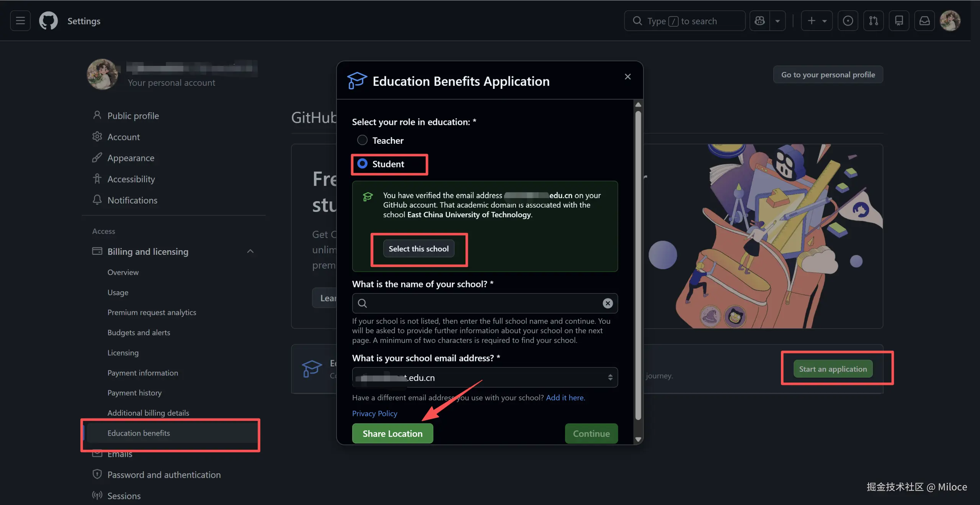Click the dialog's vertical scrollbar
The image size is (980, 505).
click(638, 264)
